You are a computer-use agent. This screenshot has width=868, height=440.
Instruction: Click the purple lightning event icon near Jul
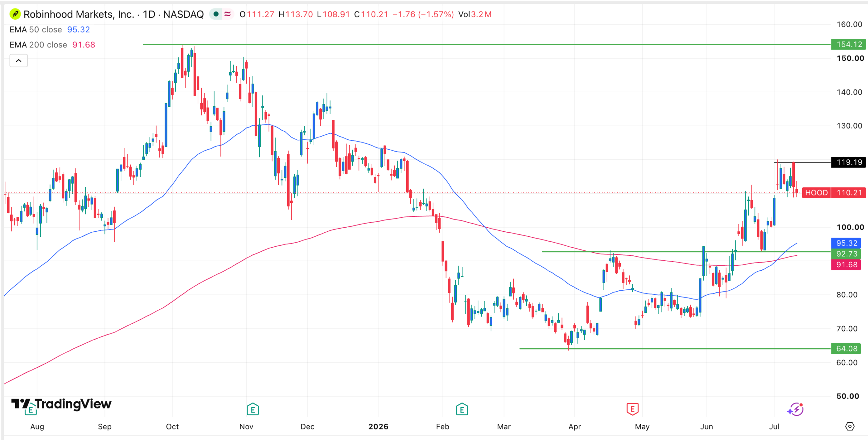[x=795, y=409]
